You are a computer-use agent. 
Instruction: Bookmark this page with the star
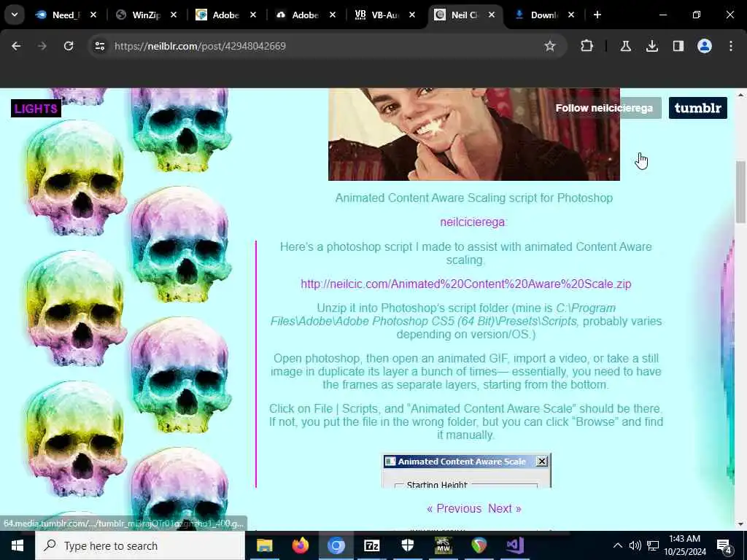click(x=550, y=46)
